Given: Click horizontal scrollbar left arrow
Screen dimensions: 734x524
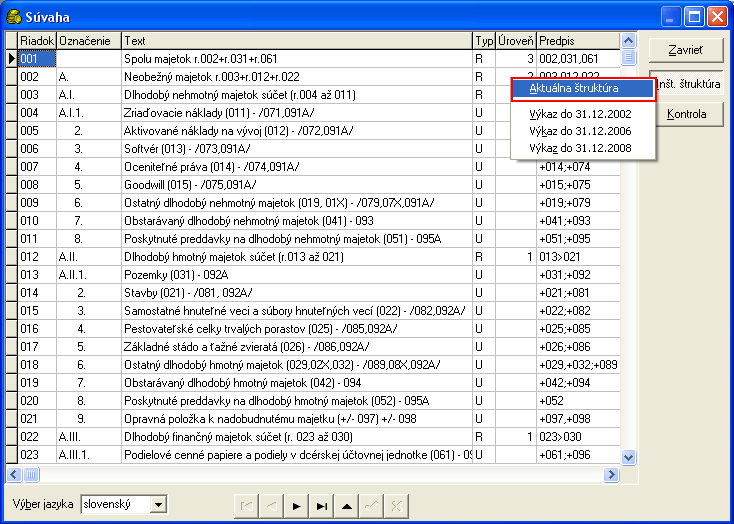Looking at the screenshot, I should click(x=14, y=474).
